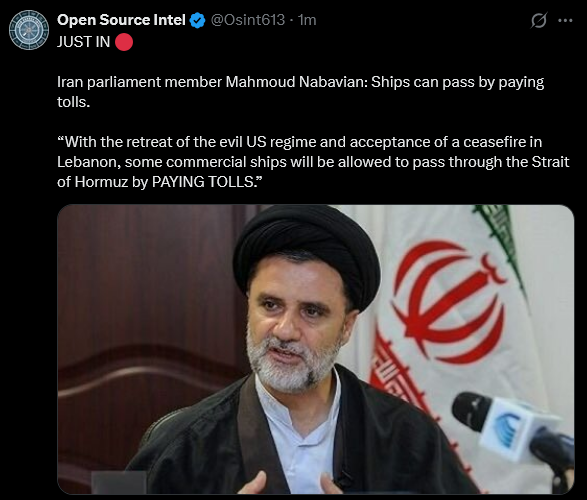Click the sentence mentioning Mahmoud Nabavian
Image resolution: width=587 pixels, height=500 pixels.
pyautogui.click(x=300, y=92)
